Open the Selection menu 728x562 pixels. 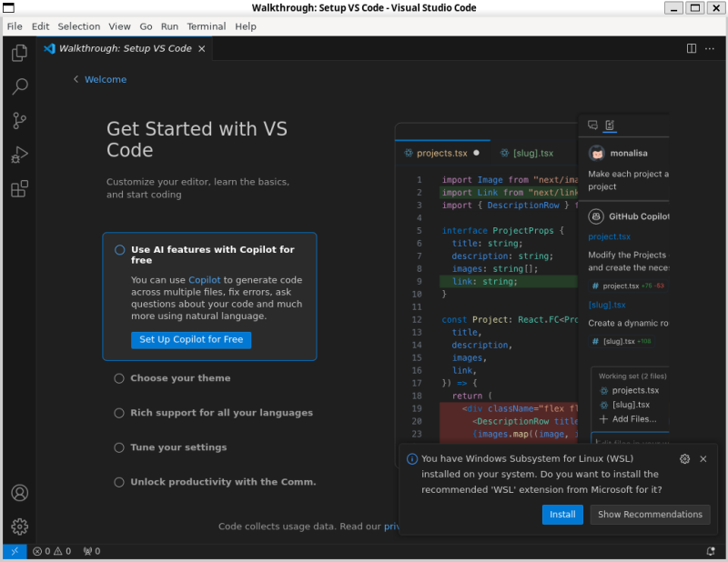coord(79,26)
